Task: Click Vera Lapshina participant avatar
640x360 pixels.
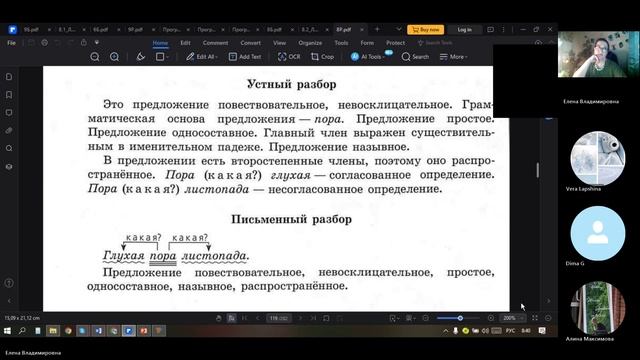Action: [x=598, y=158]
